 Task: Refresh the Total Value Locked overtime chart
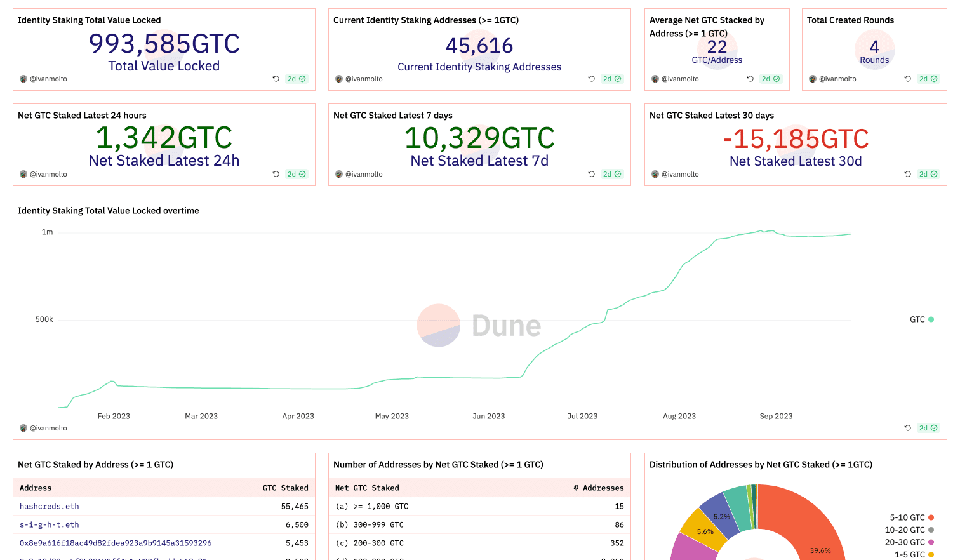click(x=907, y=428)
